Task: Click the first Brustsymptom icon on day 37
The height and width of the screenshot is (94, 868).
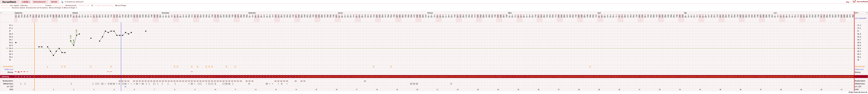Action: click(120, 81)
